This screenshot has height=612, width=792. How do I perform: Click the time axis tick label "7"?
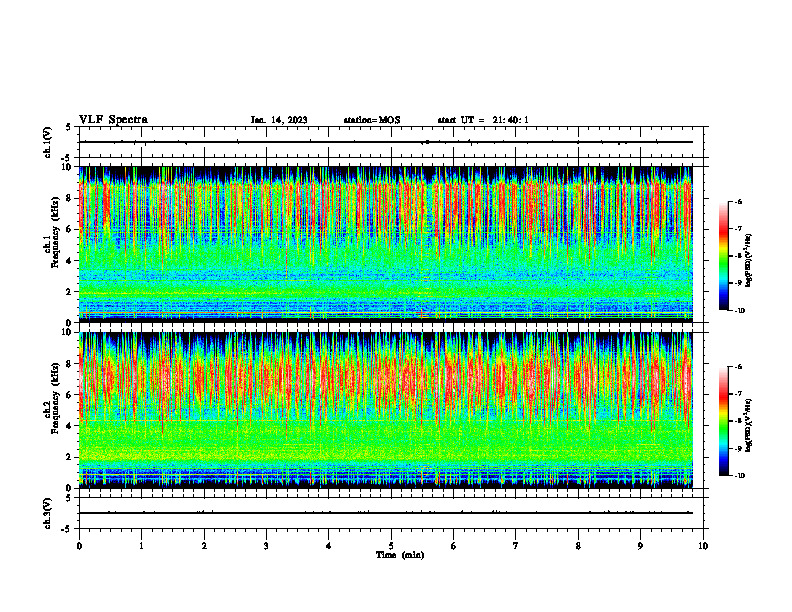pyautogui.click(x=516, y=546)
